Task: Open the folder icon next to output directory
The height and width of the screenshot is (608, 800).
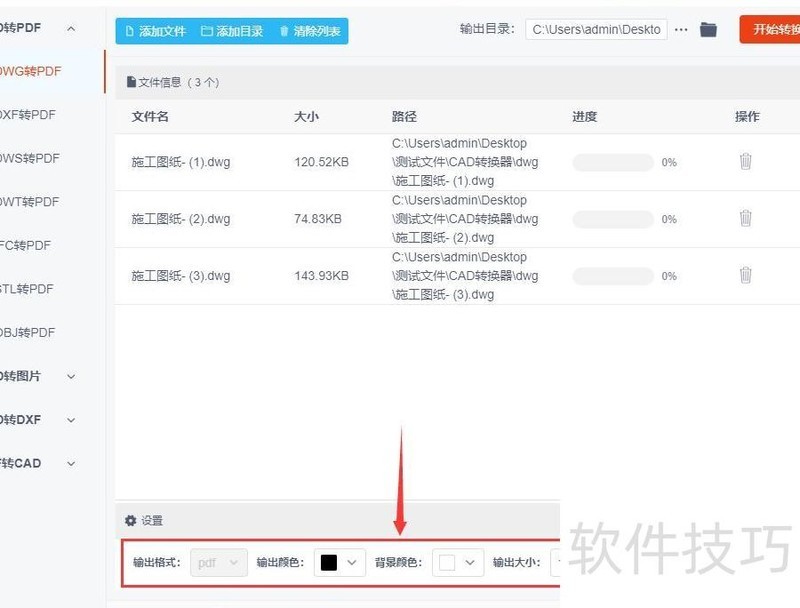Action: (x=708, y=29)
